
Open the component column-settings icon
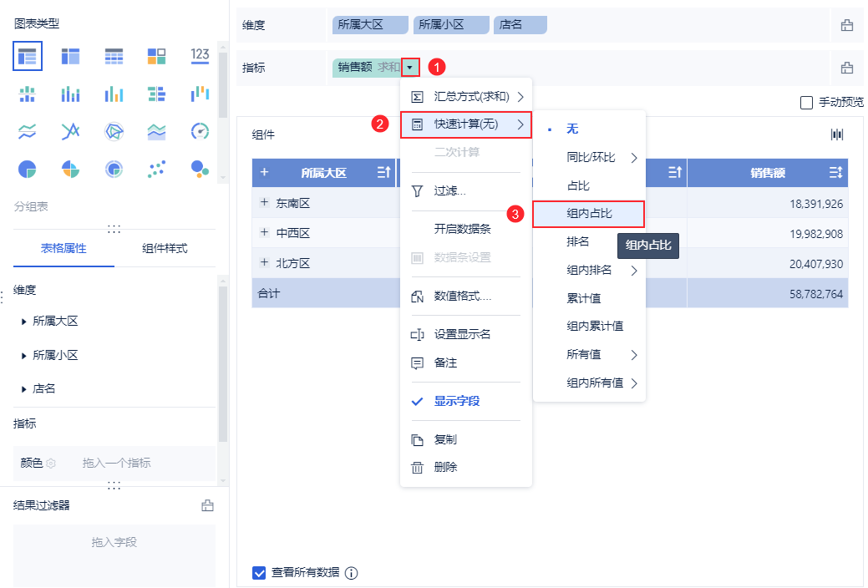[836, 134]
